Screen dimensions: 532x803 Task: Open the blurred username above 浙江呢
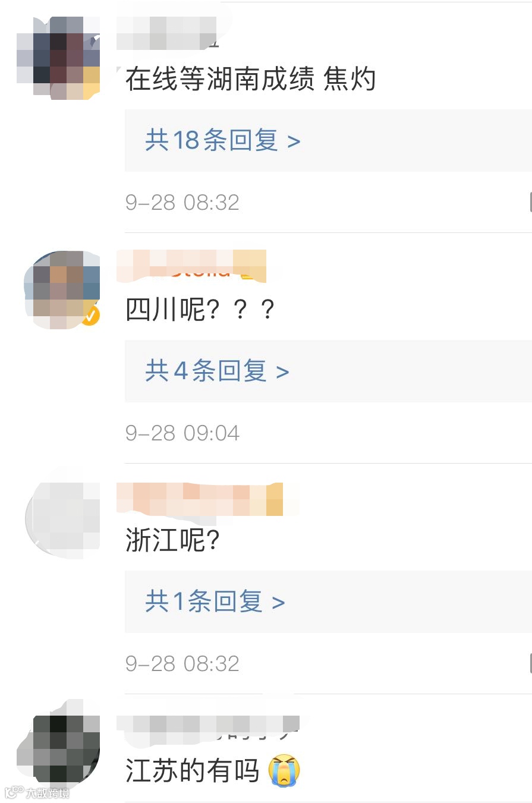[200, 499]
